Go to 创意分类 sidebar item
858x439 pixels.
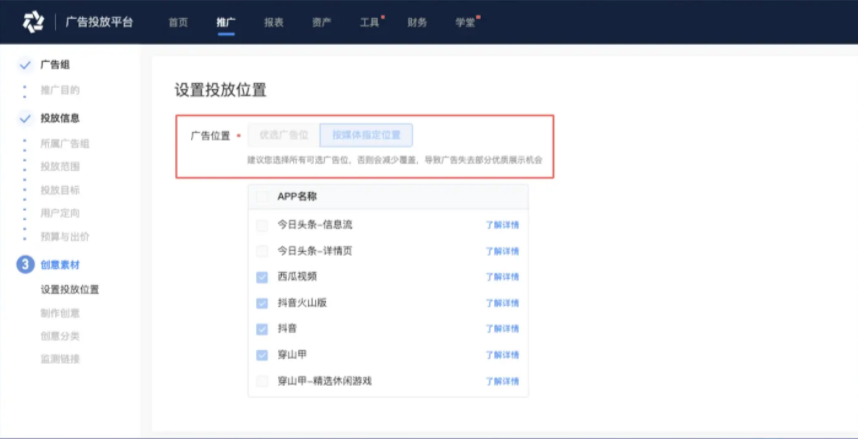pos(60,336)
